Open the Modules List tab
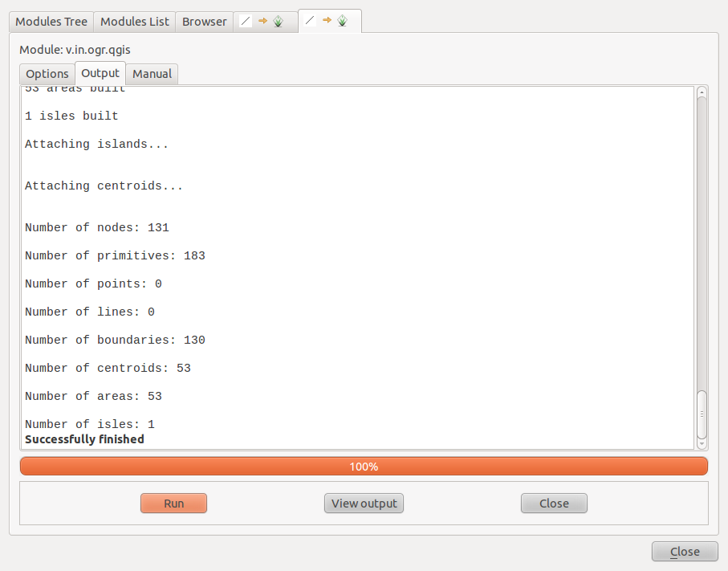The image size is (728, 571). tap(135, 22)
